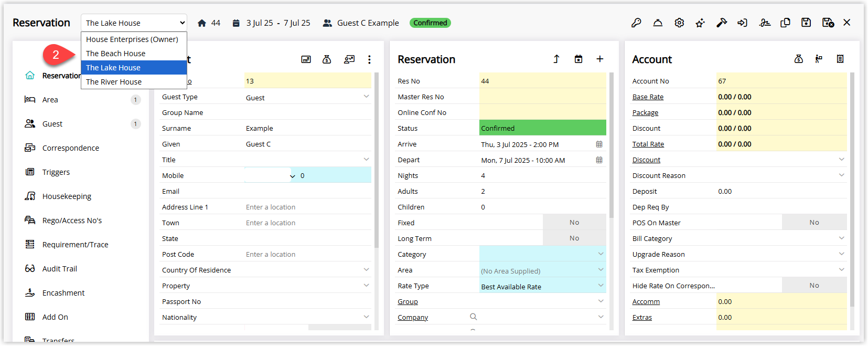The height and width of the screenshot is (346, 868).
Task: Click the check-in arrow icon
Action: pyautogui.click(x=743, y=23)
